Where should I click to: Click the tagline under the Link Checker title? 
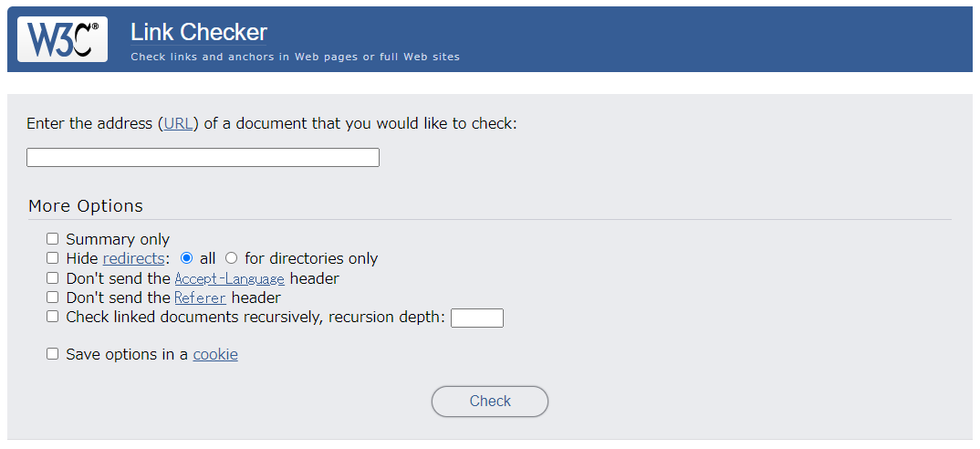pyautogui.click(x=295, y=57)
